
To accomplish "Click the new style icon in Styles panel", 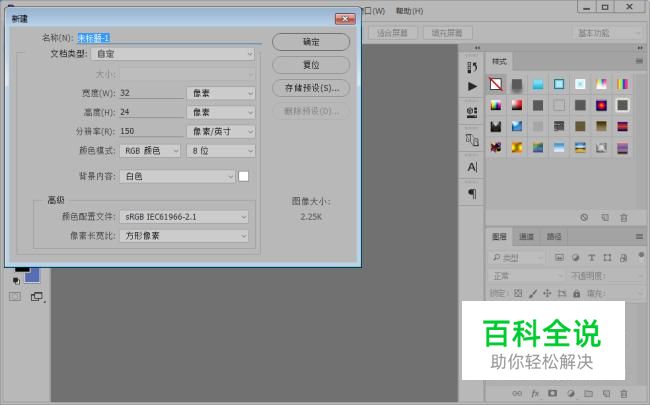I will (605, 217).
